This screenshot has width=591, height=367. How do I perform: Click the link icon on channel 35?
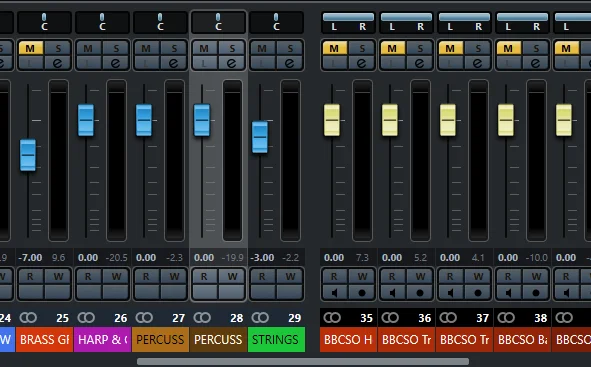pyautogui.click(x=332, y=318)
